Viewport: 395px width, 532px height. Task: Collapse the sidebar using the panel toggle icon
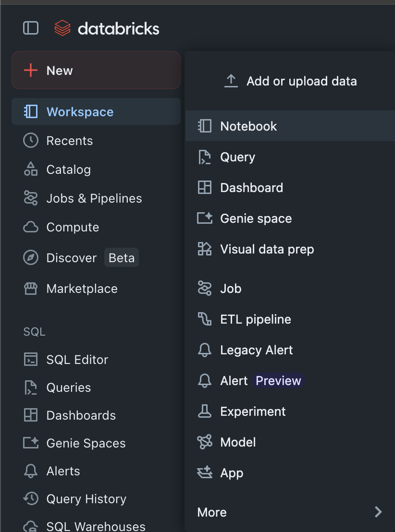coord(31,28)
